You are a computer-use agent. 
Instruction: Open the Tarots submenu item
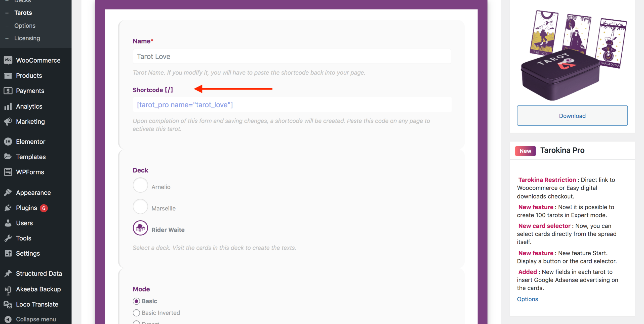[x=23, y=13]
